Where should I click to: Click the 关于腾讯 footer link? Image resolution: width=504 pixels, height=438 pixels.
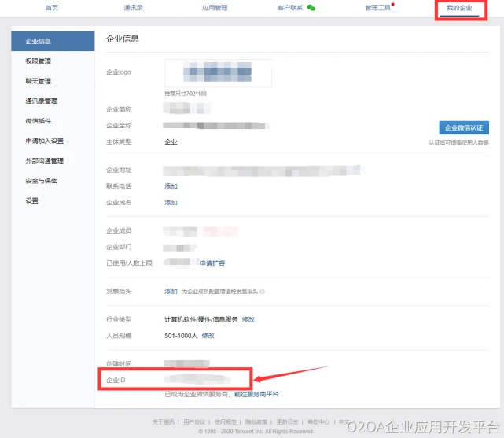[164, 421]
